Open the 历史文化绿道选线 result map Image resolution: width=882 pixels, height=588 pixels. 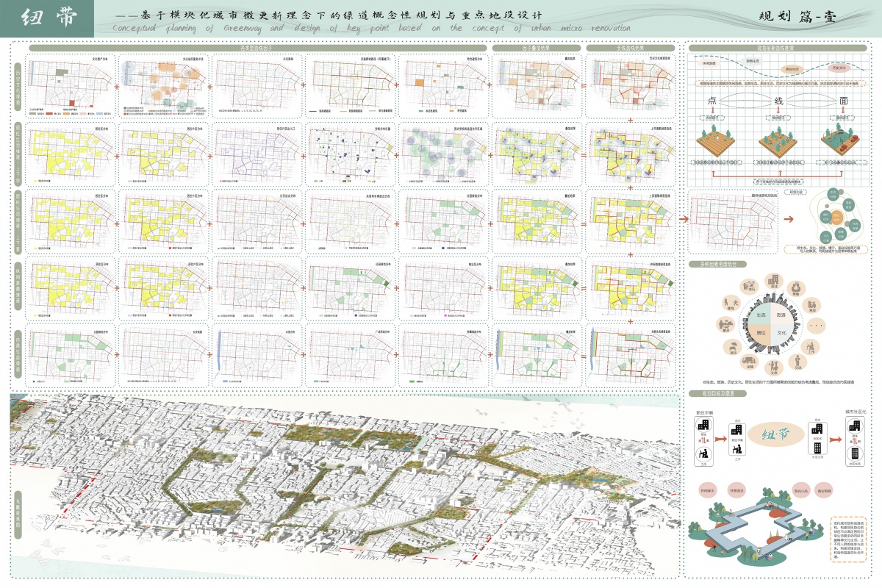(x=631, y=85)
